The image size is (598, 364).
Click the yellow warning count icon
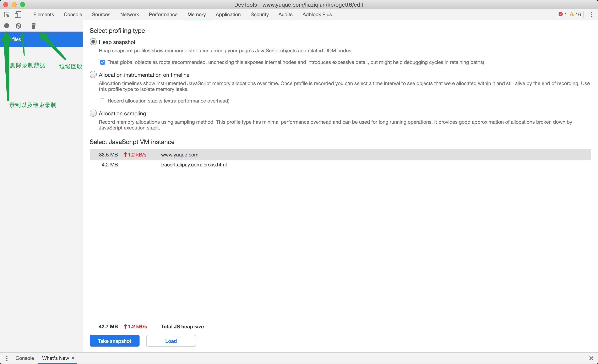pyautogui.click(x=572, y=14)
